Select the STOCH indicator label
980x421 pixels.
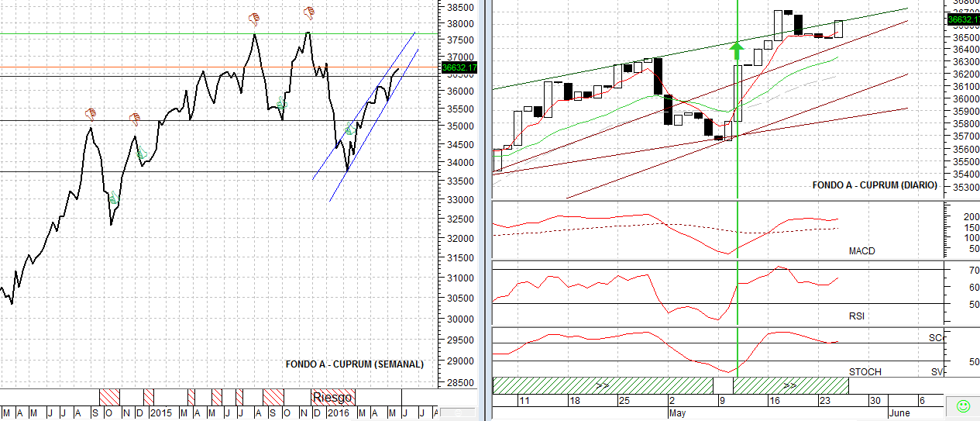tap(865, 372)
